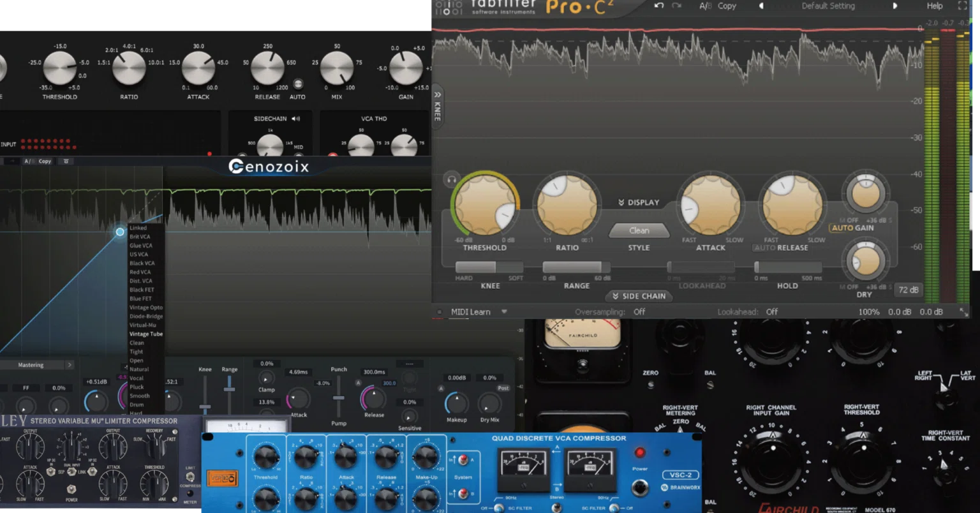Click the Cenozoix Release knob
Viewport: 980px width, 513px height.
[x=373, y=398]
